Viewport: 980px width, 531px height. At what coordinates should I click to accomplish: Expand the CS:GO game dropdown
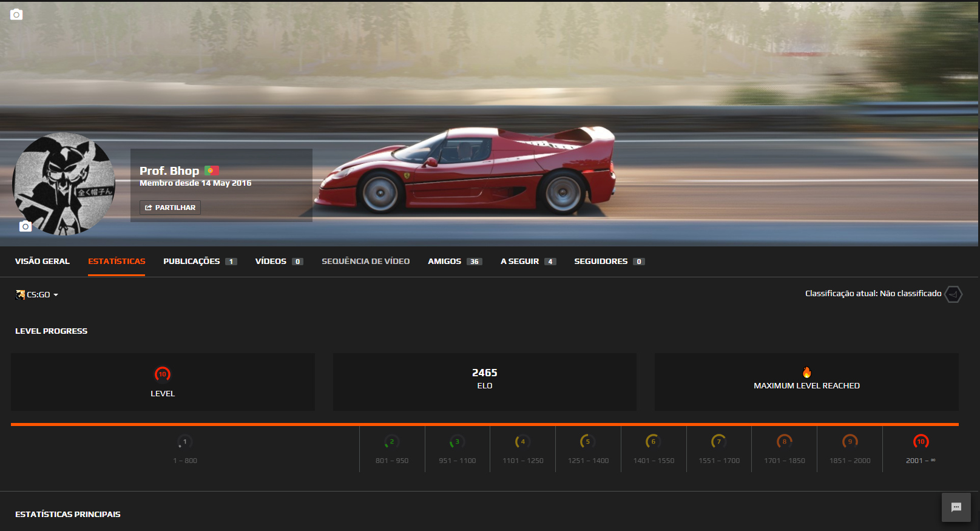pos(37,295)
